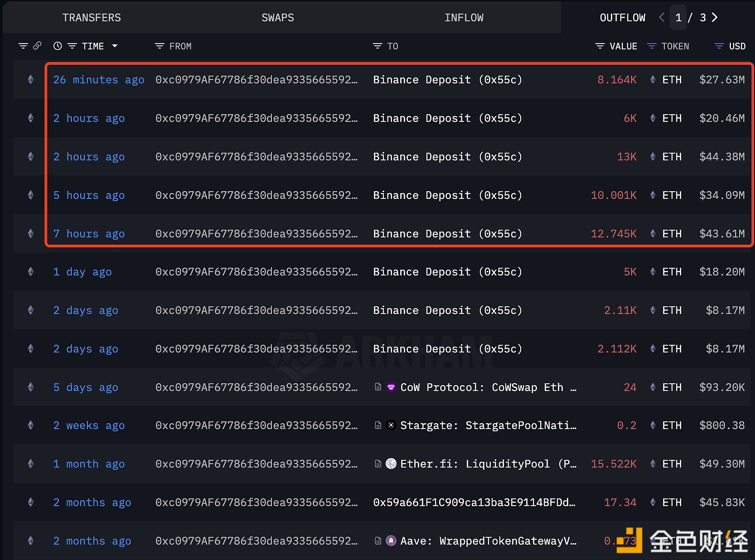Open the 1 month ago transaction link
Image resolution: width=755 pixels, height=560 pixels.
click(89, 464)
